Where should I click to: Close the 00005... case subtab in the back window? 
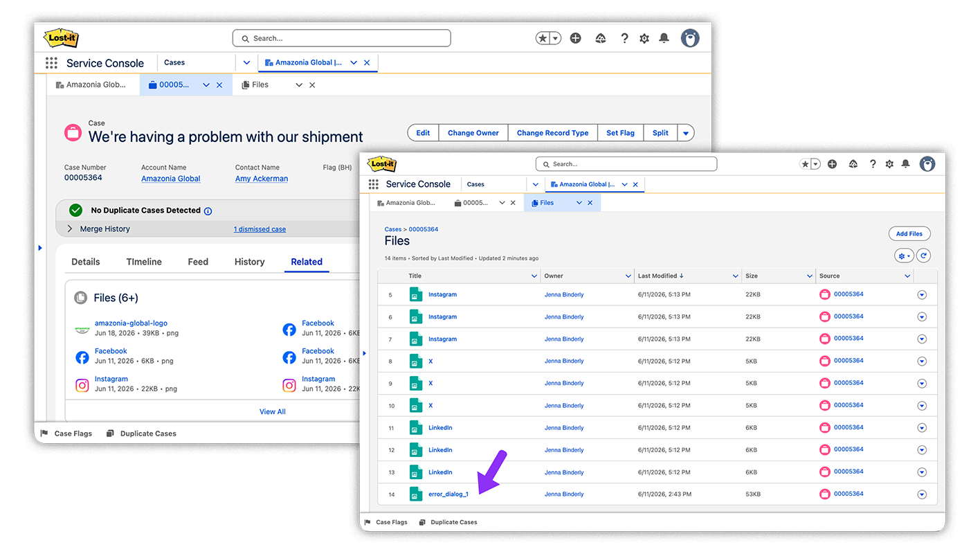click(x=219, y=85)
